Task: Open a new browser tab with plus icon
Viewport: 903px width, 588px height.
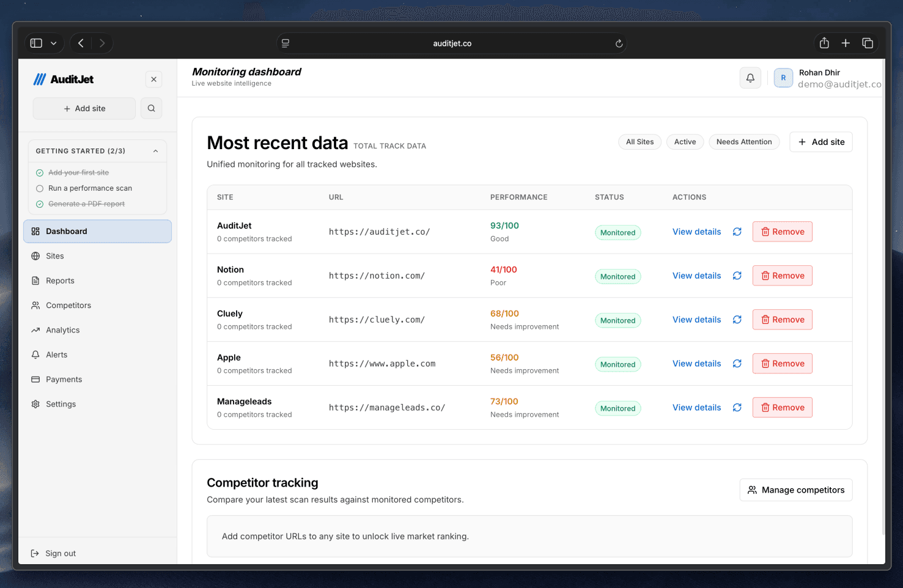Action: tap(846, 43)
